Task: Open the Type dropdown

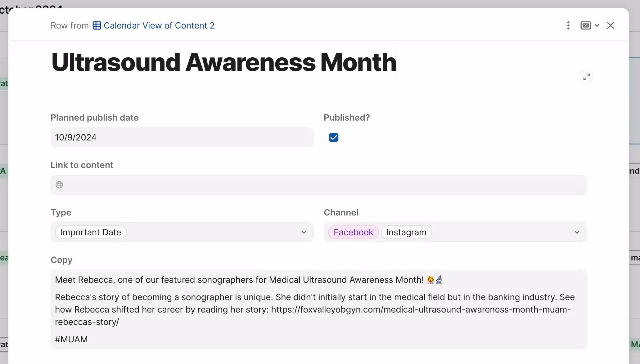Action: coord(182,232)
